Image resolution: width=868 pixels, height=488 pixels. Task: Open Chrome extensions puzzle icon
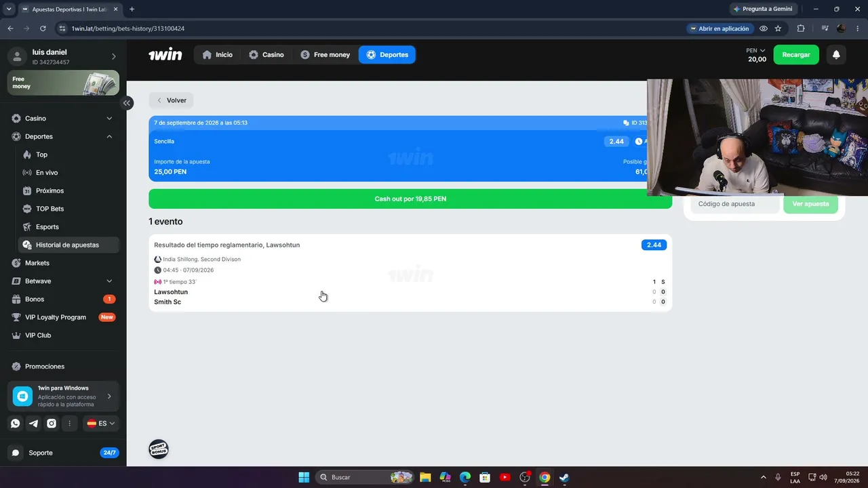coord(801,28)
